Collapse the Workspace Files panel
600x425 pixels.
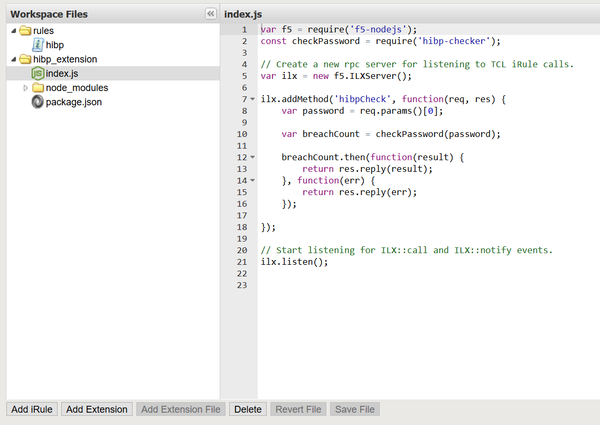(210, 13)
